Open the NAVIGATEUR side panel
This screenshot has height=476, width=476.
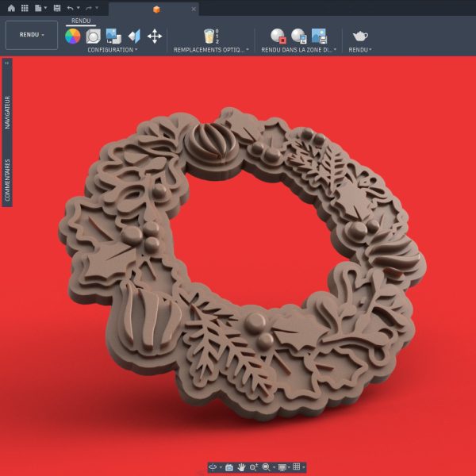pos(7,113)
